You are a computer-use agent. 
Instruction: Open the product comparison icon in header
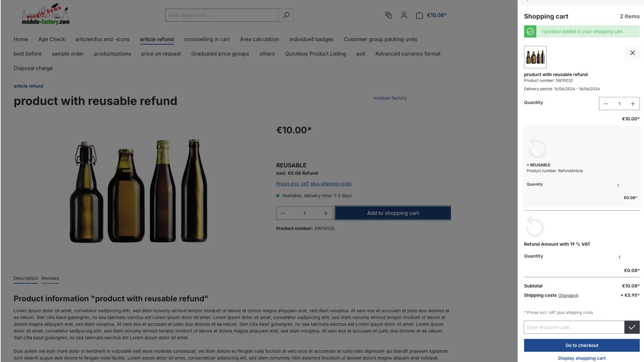[x=388, y=15]
